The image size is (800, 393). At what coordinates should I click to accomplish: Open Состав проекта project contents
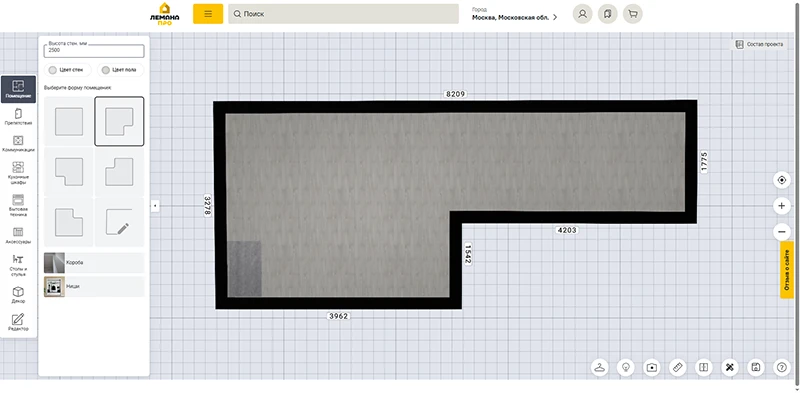[759, 44]
